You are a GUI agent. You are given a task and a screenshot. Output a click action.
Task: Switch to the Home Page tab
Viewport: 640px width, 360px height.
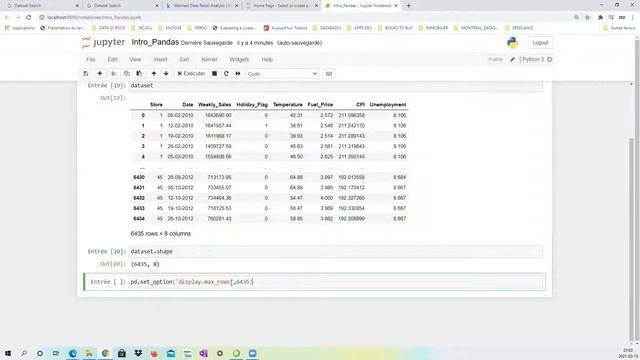[281, 6]
